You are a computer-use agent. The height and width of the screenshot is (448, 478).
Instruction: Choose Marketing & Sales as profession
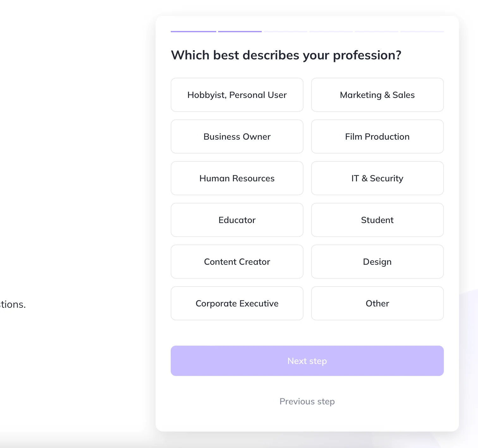pyautogui.click(x=377, y=95)
